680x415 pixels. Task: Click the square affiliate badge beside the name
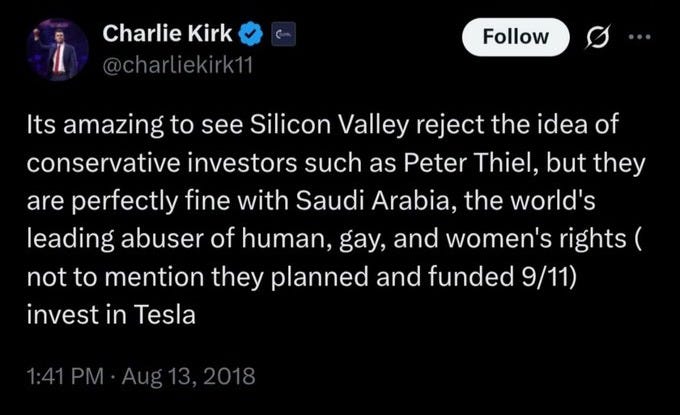pos(282,34)
